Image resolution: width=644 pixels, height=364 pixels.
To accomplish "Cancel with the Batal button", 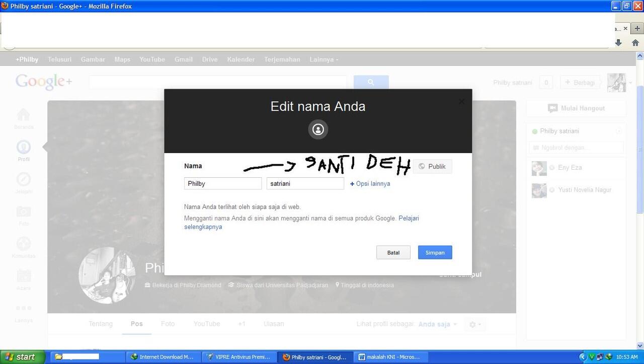I will [393, 252].
